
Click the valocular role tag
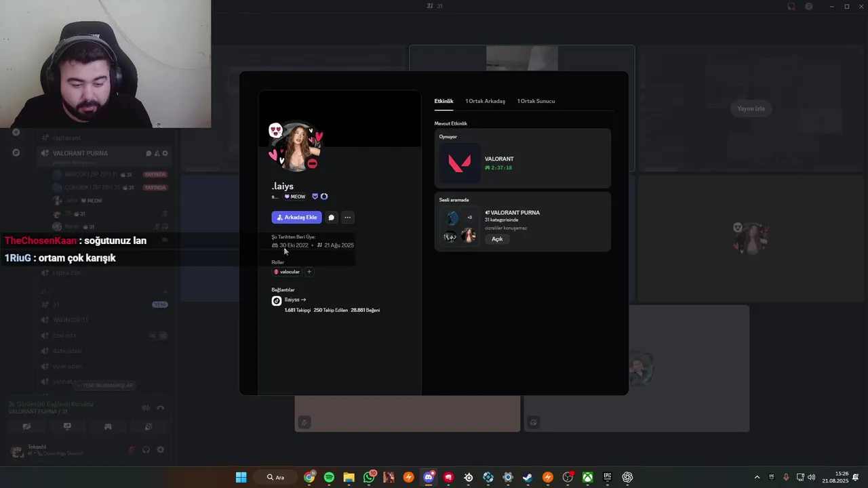point(287,272)
